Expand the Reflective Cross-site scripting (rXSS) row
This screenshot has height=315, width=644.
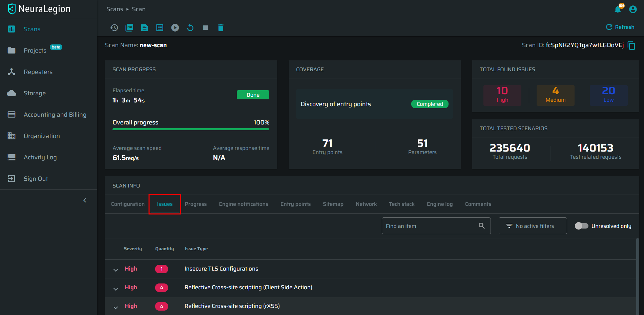point(116,308)
